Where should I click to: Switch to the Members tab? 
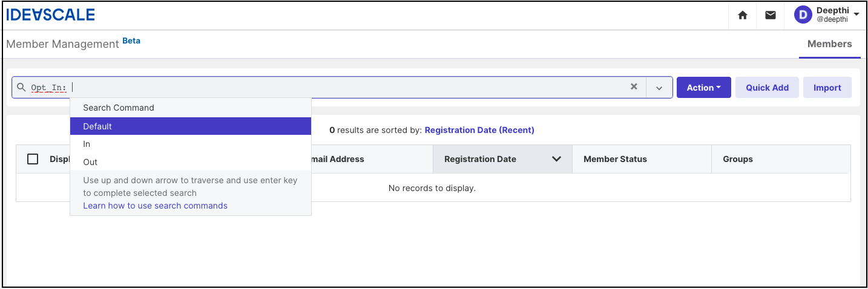pyautogui.click(x=829, y=44)
